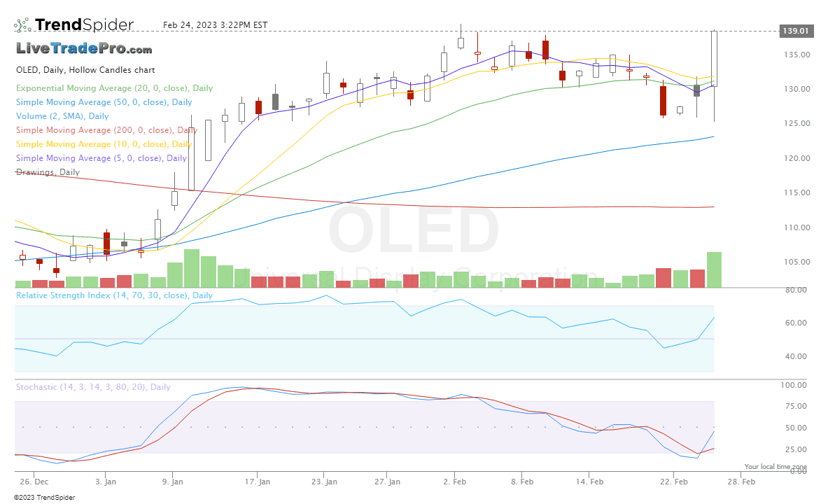Open the Stochastic indicator panel label
828x504 pixels.
click(93, 387)
